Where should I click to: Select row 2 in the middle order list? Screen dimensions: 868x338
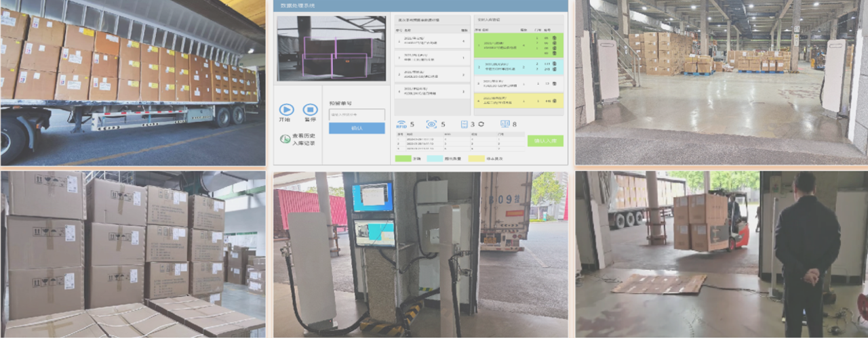[x=433, y=58]
